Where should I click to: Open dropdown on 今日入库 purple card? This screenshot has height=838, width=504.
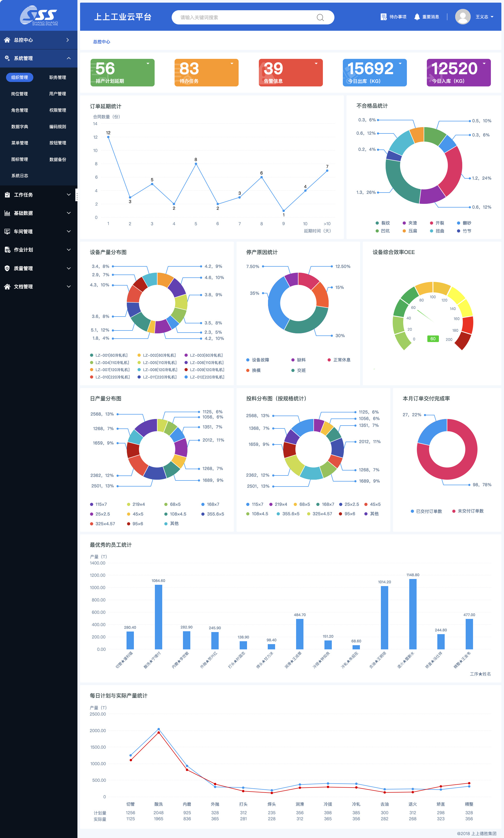coord(484,64)
